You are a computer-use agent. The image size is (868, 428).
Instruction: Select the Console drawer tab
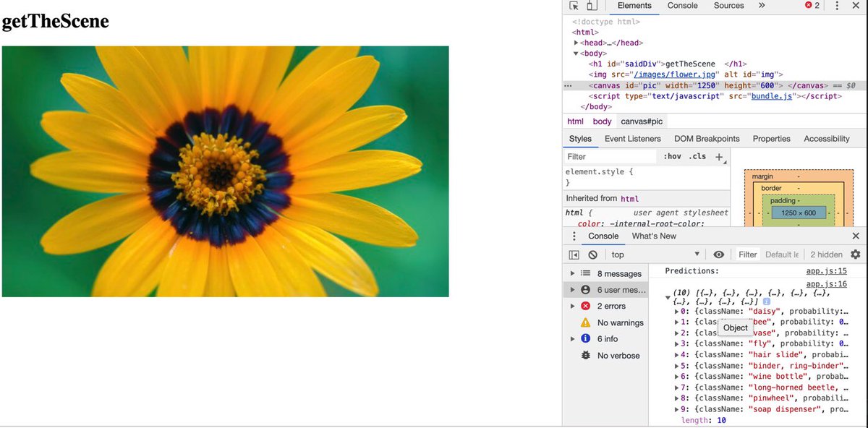click(x=603, y=236)
